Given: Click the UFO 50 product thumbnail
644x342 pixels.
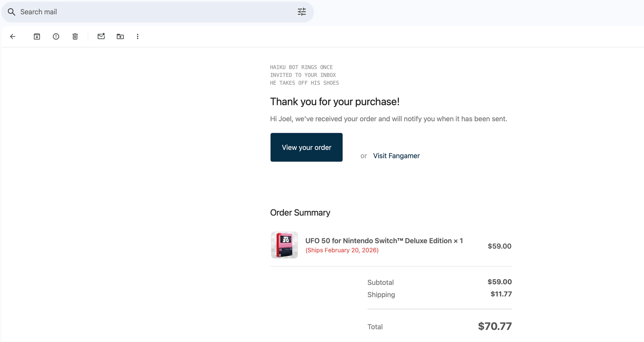Looking at the screenshot, I should pos(284,245).
